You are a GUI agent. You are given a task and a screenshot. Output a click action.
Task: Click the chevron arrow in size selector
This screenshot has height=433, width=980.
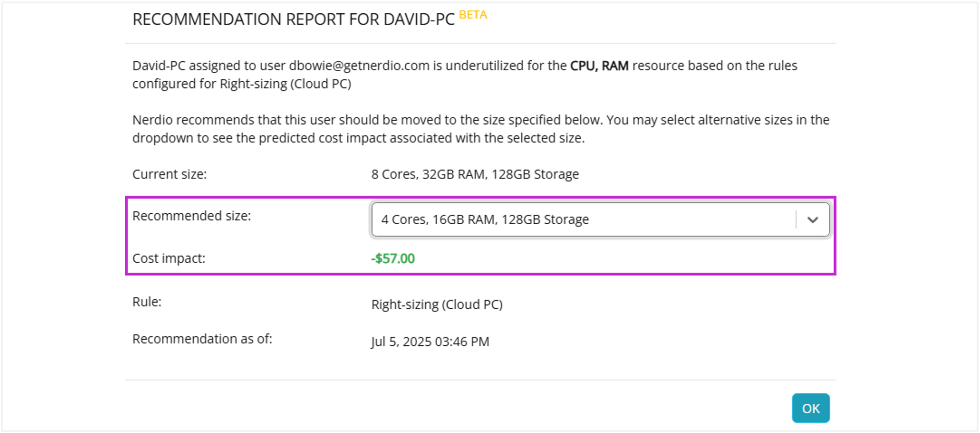[x=812, y=220]
